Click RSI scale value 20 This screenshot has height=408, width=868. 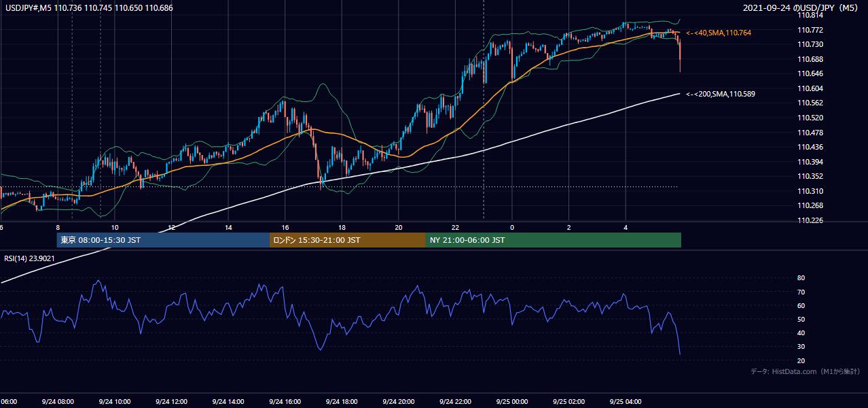(801, 360)
